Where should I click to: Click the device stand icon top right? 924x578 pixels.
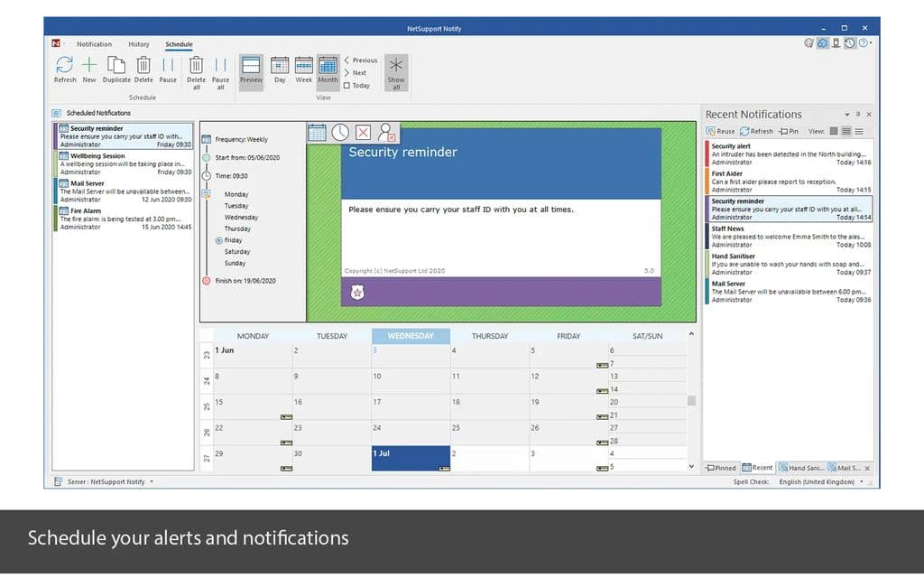pyautogui.click(x=836, y=43)
